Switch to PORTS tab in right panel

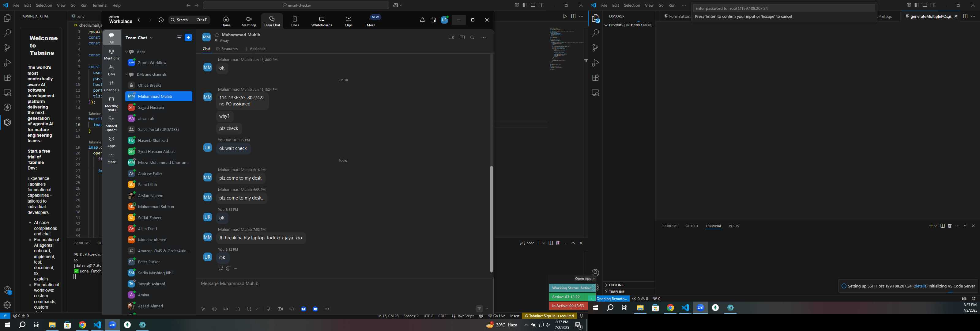(734, 226)
